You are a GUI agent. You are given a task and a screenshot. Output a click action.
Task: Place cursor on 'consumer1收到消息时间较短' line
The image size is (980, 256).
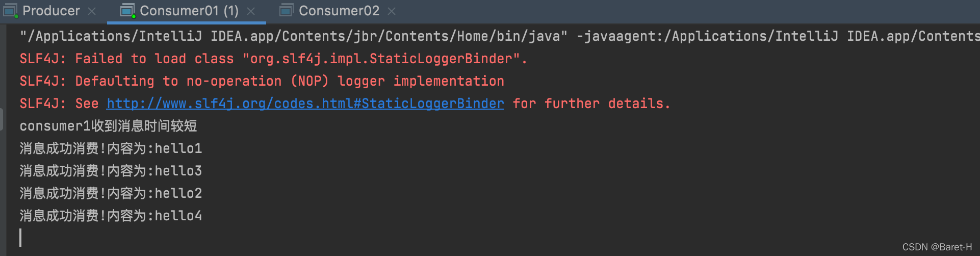108,126
